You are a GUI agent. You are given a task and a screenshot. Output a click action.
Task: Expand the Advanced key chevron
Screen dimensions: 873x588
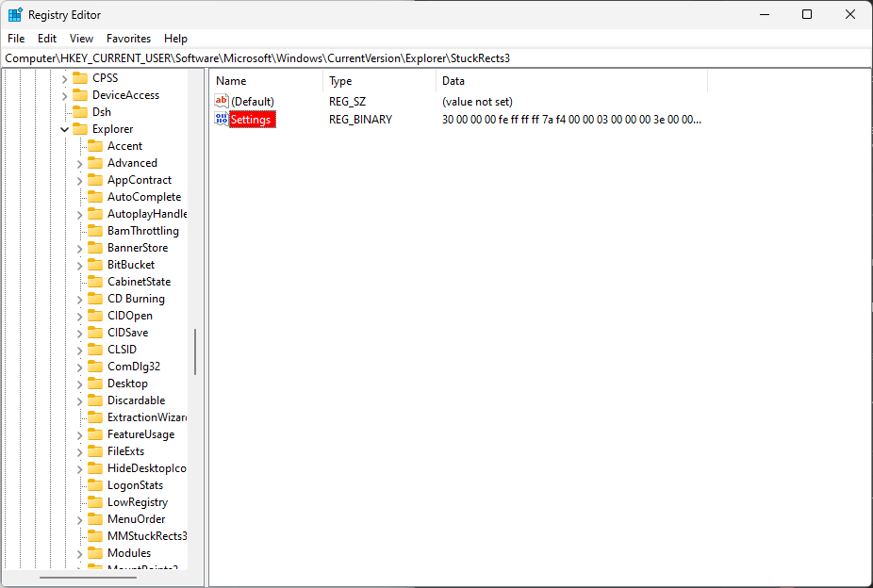tap(79, 164)
